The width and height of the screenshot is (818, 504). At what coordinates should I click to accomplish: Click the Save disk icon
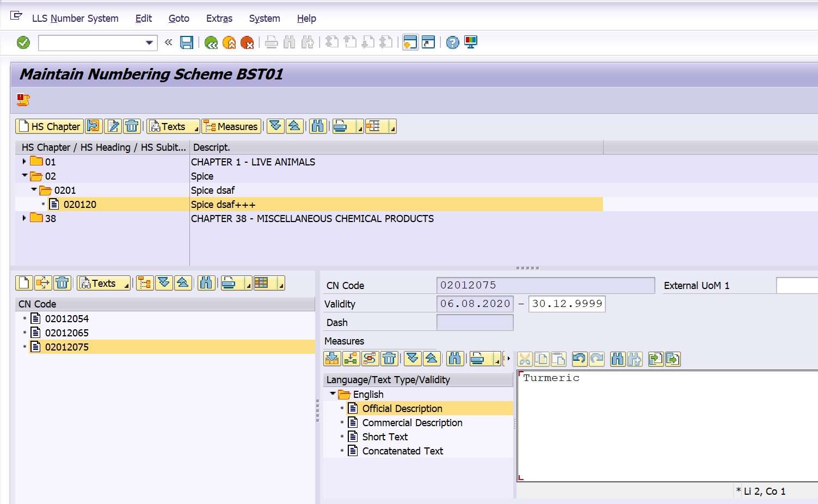point(187,42)
